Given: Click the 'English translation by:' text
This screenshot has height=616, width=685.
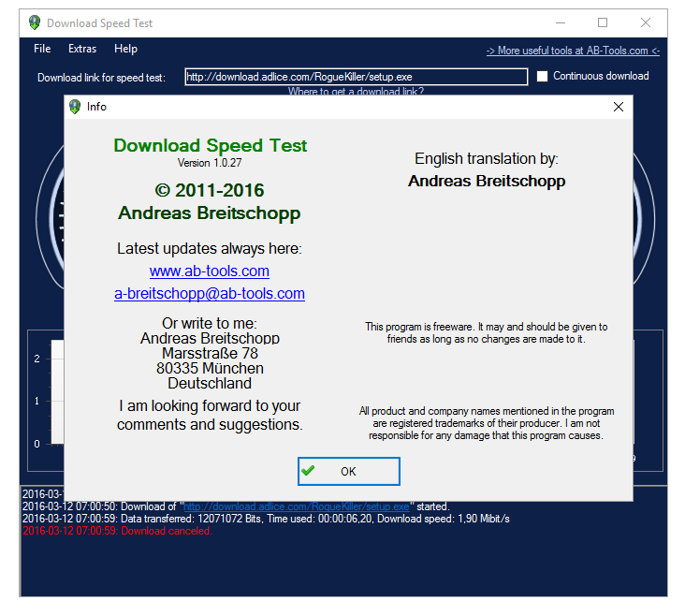Looking at the screenshot, I should pyautogui.click(x=487, y=159).
